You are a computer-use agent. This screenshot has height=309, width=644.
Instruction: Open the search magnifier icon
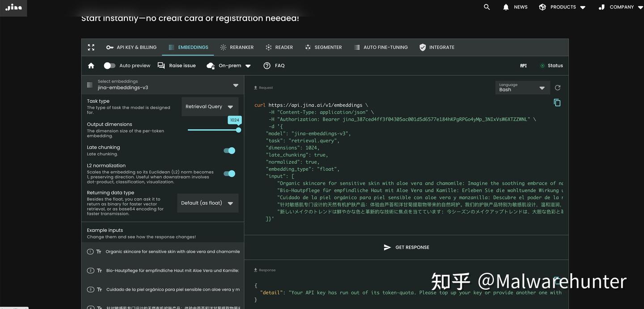point(487,7)
